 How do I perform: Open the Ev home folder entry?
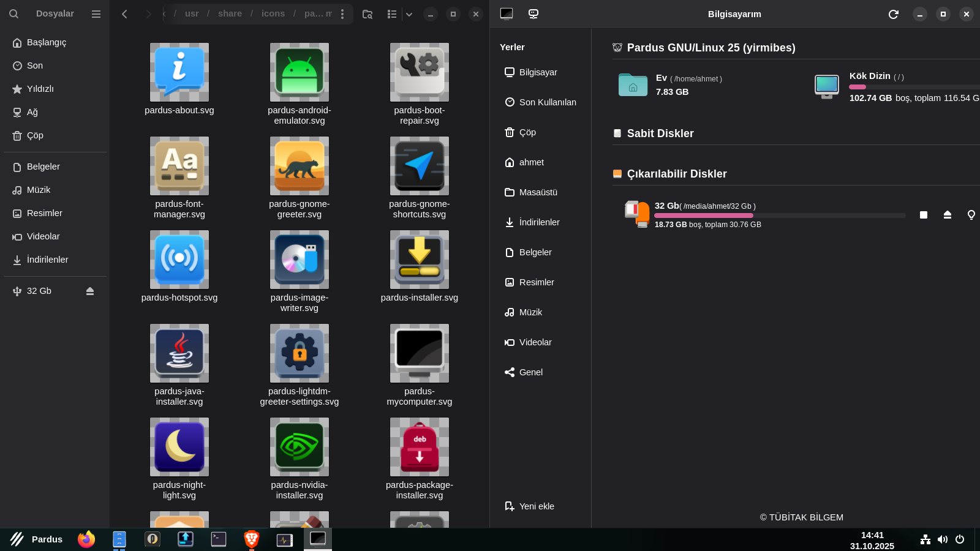(x=633, y=85)
